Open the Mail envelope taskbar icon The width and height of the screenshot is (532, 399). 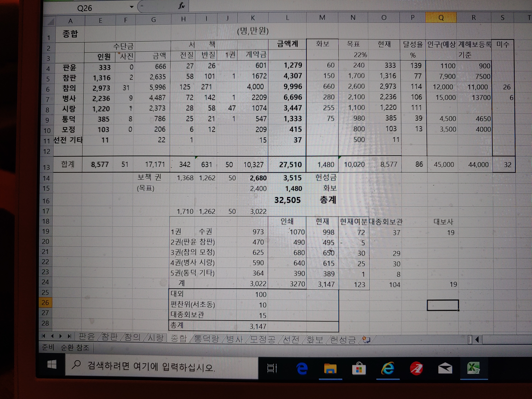tap(445, 368)
